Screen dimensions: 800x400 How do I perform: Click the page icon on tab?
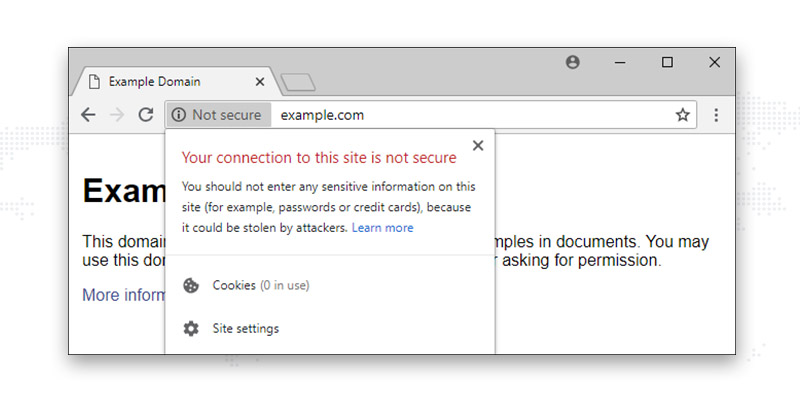pos(94,82)
